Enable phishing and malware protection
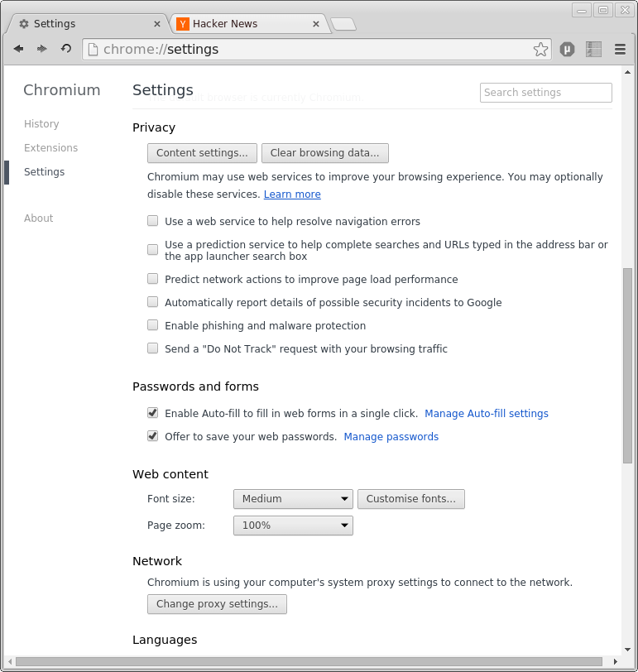Image resolution: width=638 pixels, height=672 pixels. [152, 325]
